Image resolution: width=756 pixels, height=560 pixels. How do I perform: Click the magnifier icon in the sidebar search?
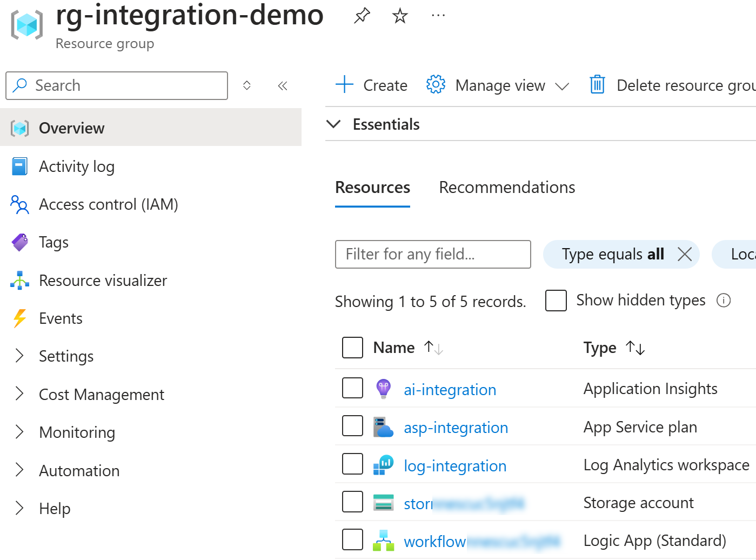point(20,85)
